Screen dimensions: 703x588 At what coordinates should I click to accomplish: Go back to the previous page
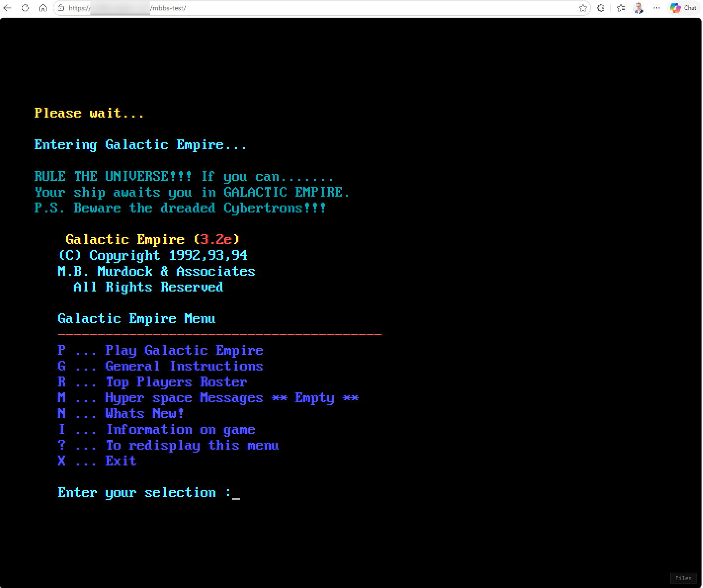7,8
